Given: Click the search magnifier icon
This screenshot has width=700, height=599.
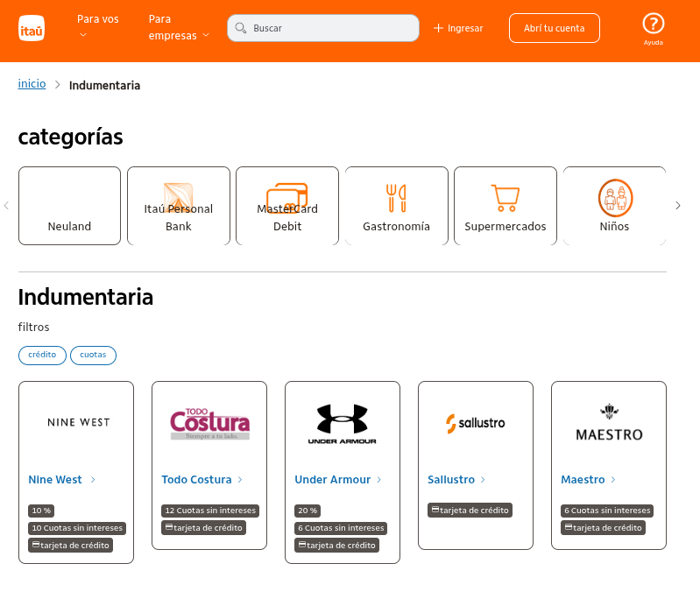Looking at the screenshot, I should pyautogui.click(x=241, y=28).
